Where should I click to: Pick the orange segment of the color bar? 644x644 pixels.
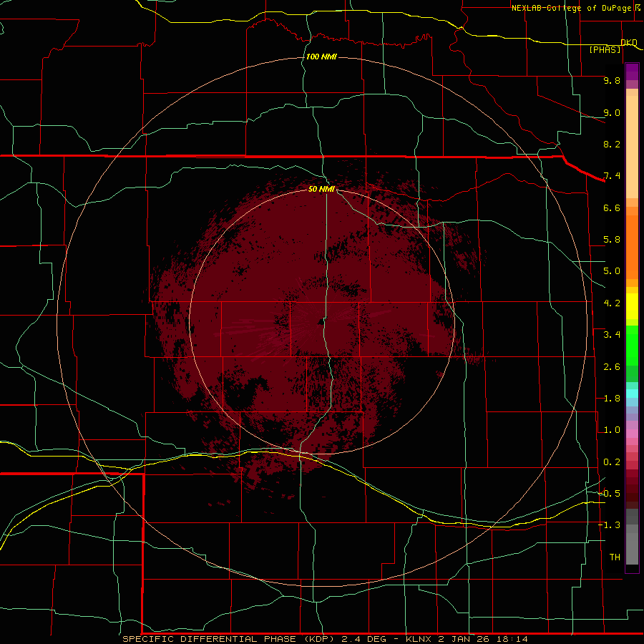point(632,247)
